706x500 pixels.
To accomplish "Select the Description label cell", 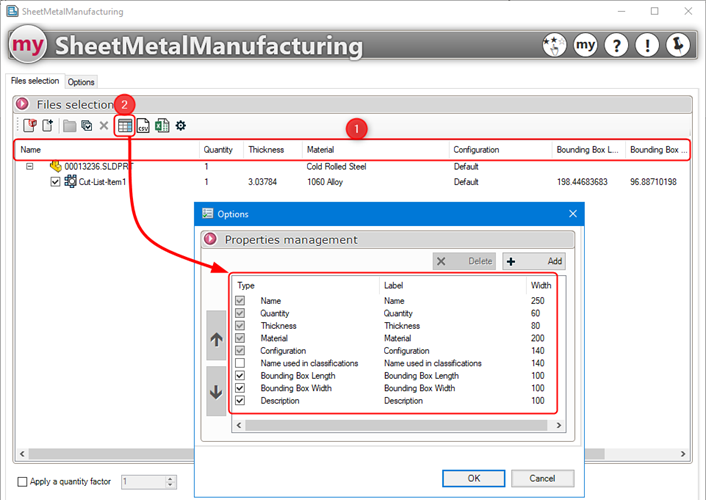I will click(x=403, y=400).
